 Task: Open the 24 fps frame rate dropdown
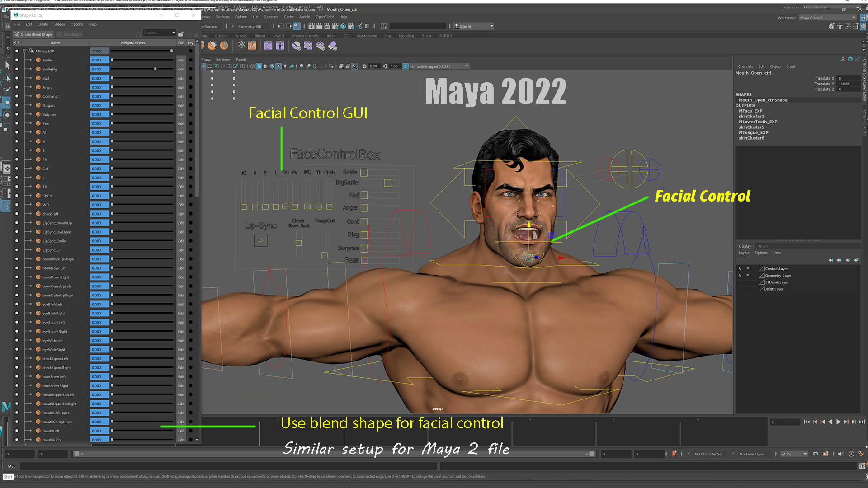[794, 454]
